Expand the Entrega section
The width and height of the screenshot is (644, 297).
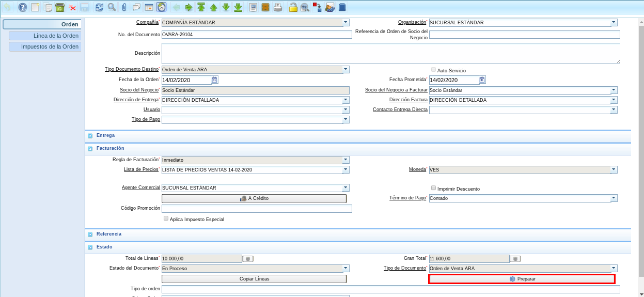[x=90, y=136]
